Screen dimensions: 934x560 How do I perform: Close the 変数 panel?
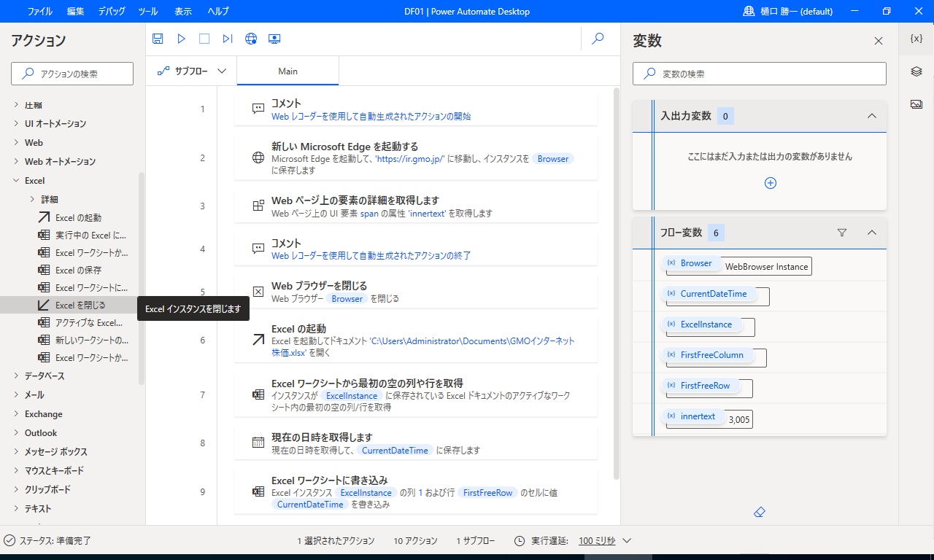point(879,41)
